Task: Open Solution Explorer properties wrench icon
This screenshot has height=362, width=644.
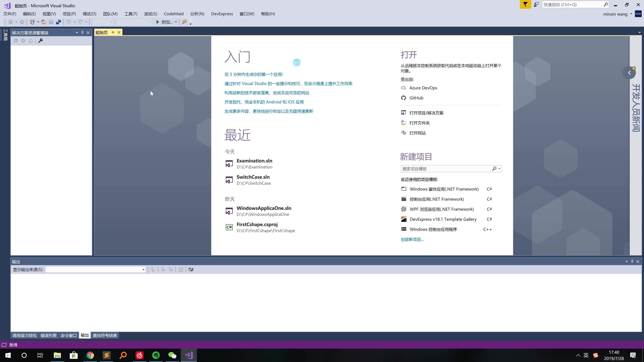Action: [x=40, y=40]
